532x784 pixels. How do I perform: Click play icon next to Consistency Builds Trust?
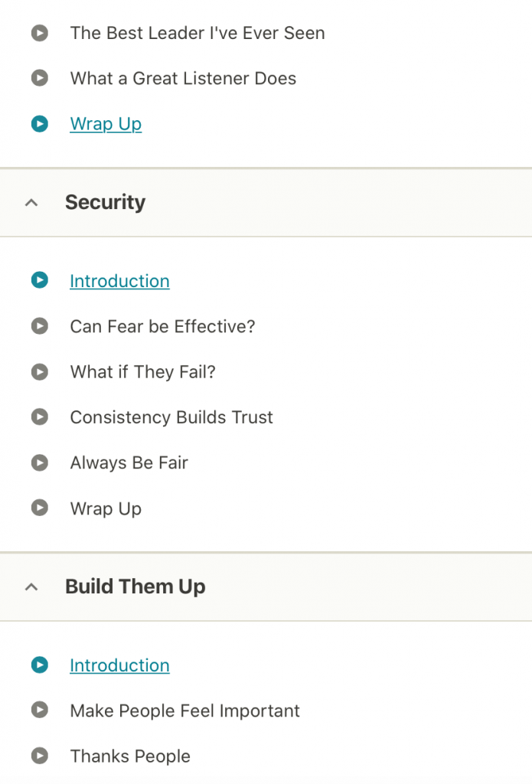pyautogui.click(x=40, y=417)
